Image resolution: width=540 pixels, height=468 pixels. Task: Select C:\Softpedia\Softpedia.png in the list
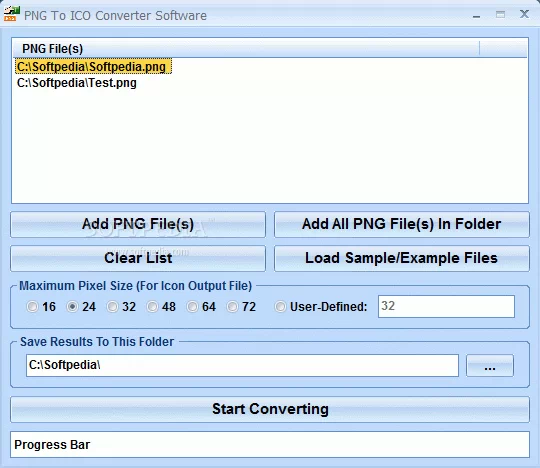pos(93,66)
